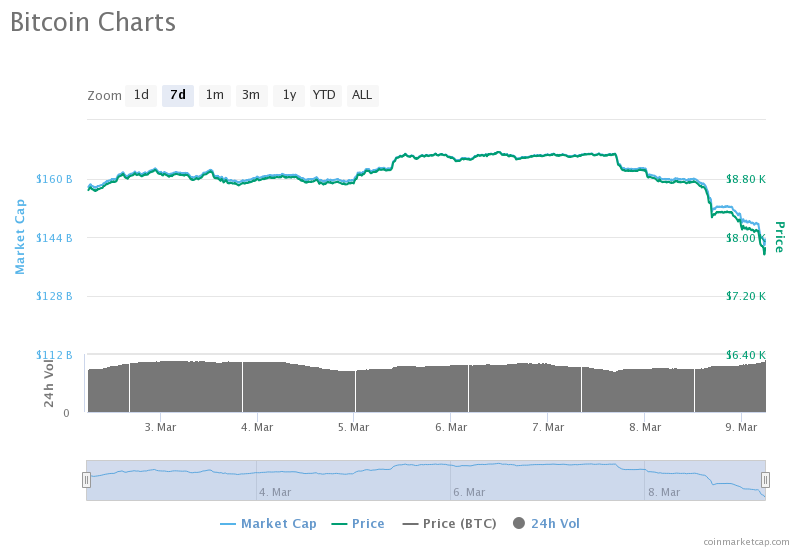Viewport: 800px width, 550px height.
Task: Set zoom range to 1d
Action: (141, 95)
